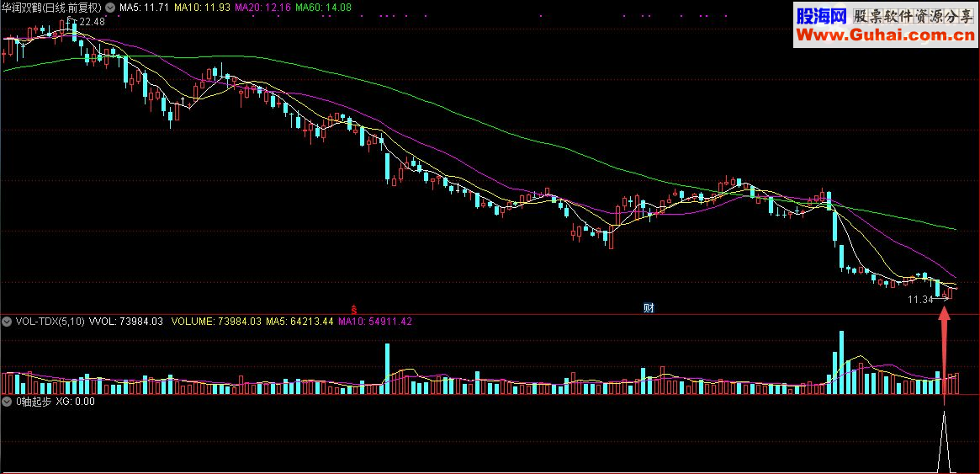Click the MA60: 14.08 label

[323, 8]
